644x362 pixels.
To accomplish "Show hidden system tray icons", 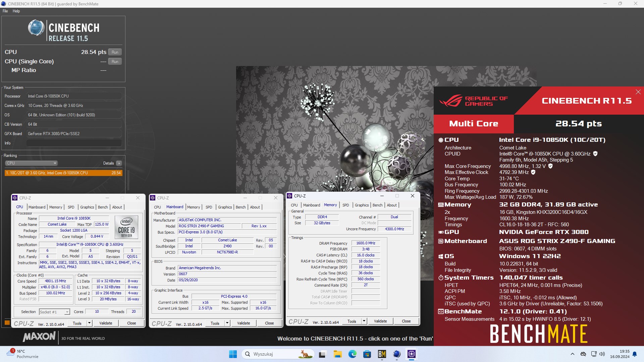I will click(573, 354).
